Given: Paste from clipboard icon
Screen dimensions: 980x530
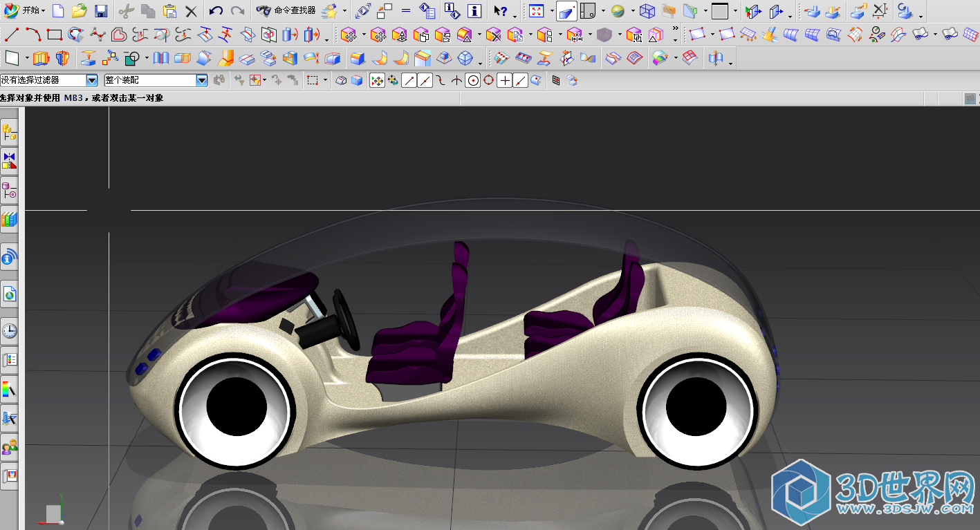Looking at the screenshot, I should [x=169, y=11].
